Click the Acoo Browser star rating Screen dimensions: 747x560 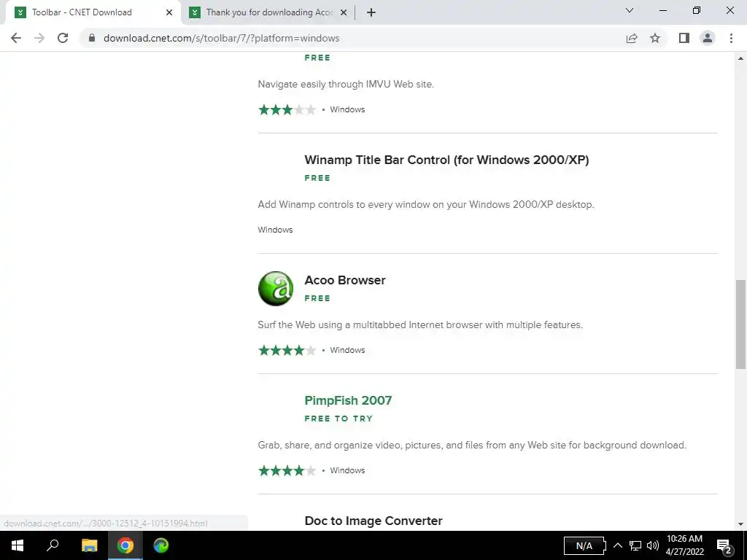coord(287,351)
